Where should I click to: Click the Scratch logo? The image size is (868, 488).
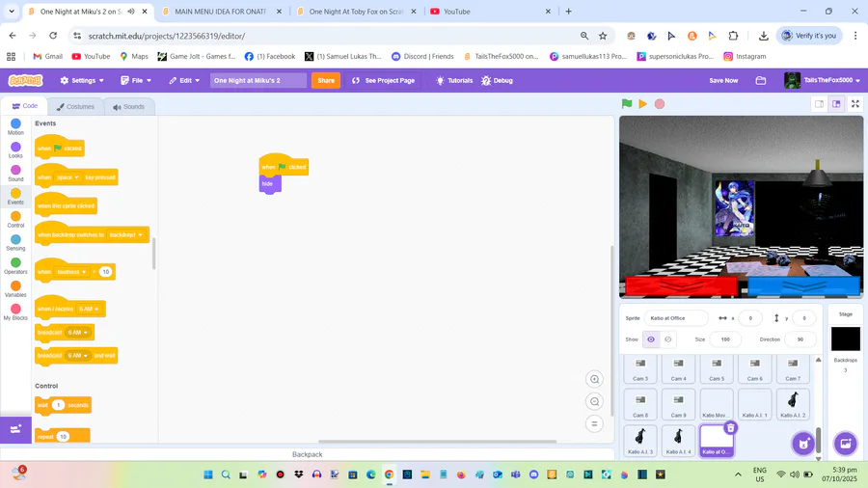click(x=25, y=80)
